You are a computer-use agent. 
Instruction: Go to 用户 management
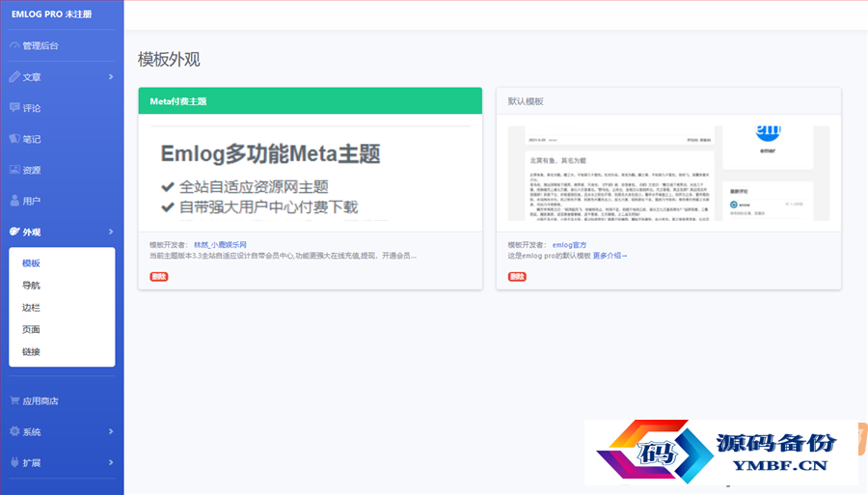[32, 201]
